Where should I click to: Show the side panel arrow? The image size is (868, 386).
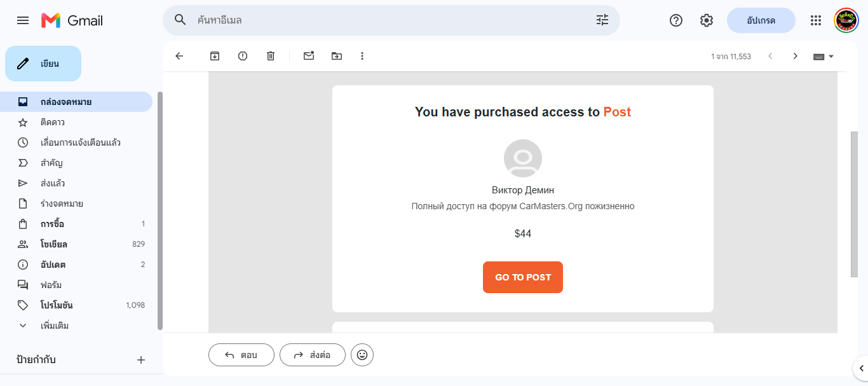point(860,368)
